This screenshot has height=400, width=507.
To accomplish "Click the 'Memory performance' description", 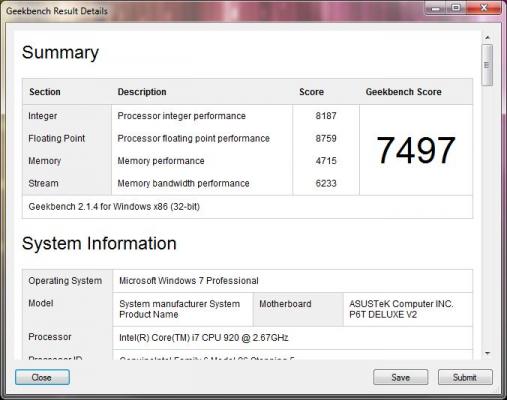I will click(161, 161).
